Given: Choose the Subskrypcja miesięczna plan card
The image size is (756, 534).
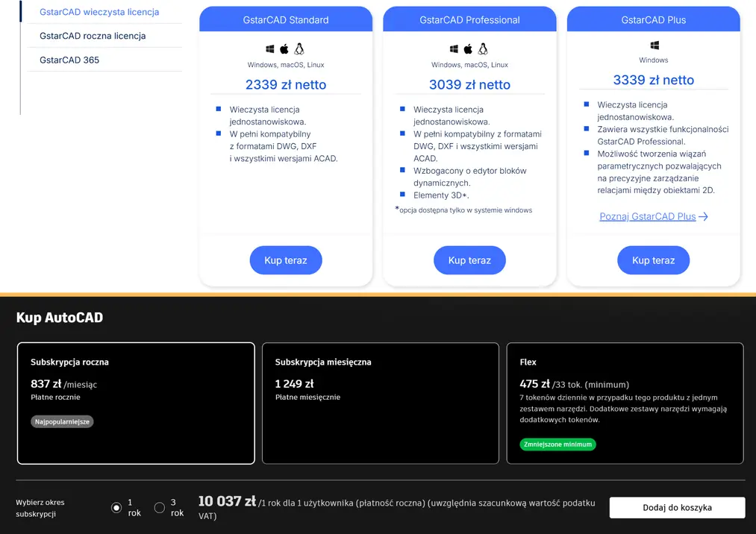Looking at the screenshot, I should [381, 403].
